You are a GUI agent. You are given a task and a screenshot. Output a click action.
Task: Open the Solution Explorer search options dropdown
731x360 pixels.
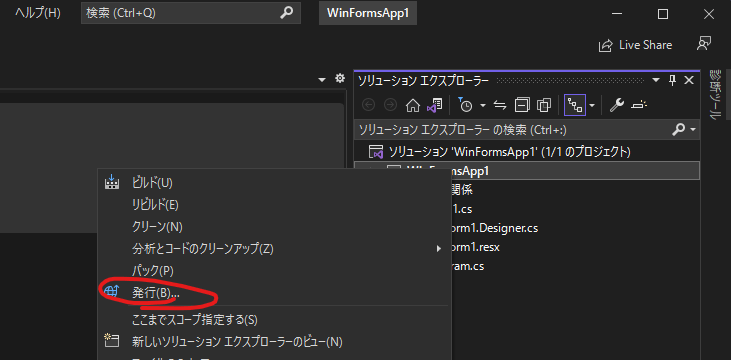[693, 130]
